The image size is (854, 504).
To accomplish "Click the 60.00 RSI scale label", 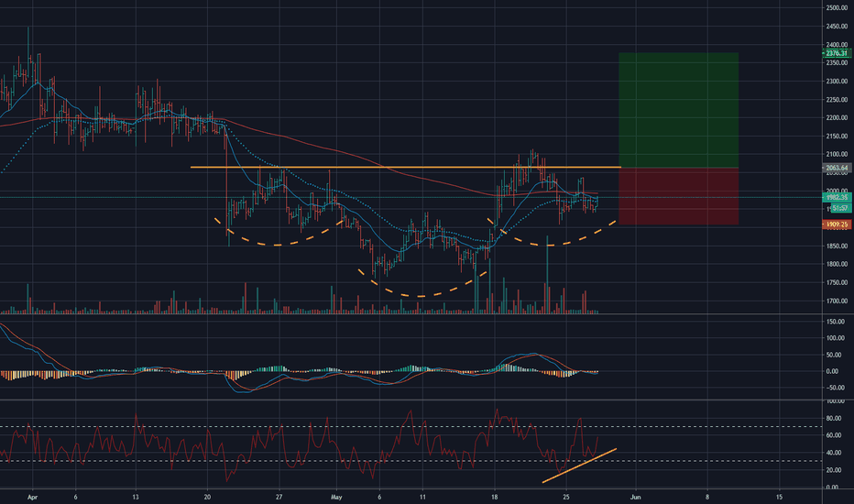I will tap(832, 435).
